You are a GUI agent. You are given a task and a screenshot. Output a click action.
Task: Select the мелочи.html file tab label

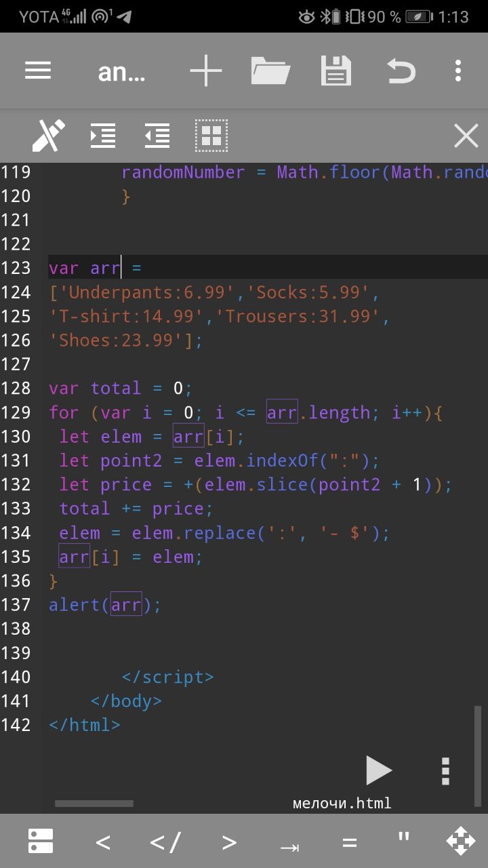pos(342,804)
